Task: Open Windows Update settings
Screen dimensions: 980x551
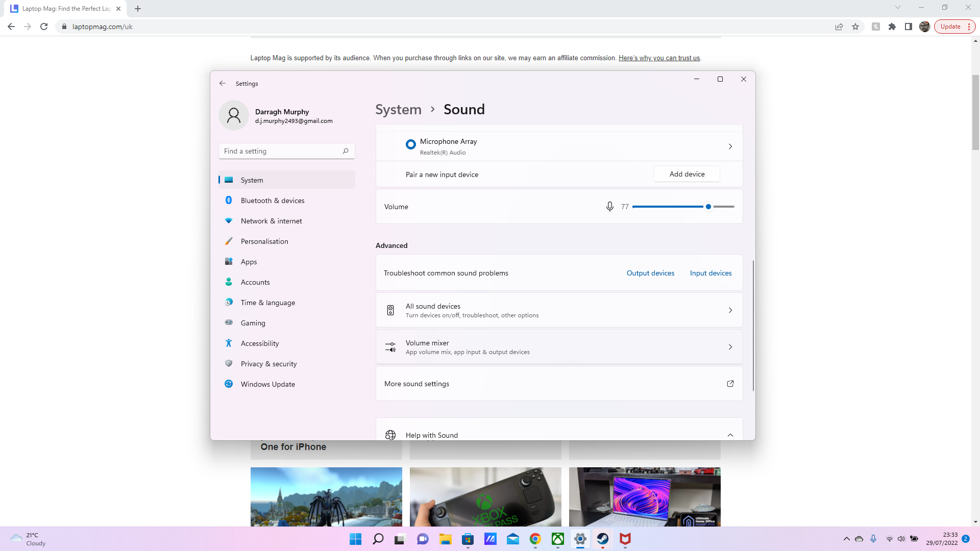Action: (268, 384)
